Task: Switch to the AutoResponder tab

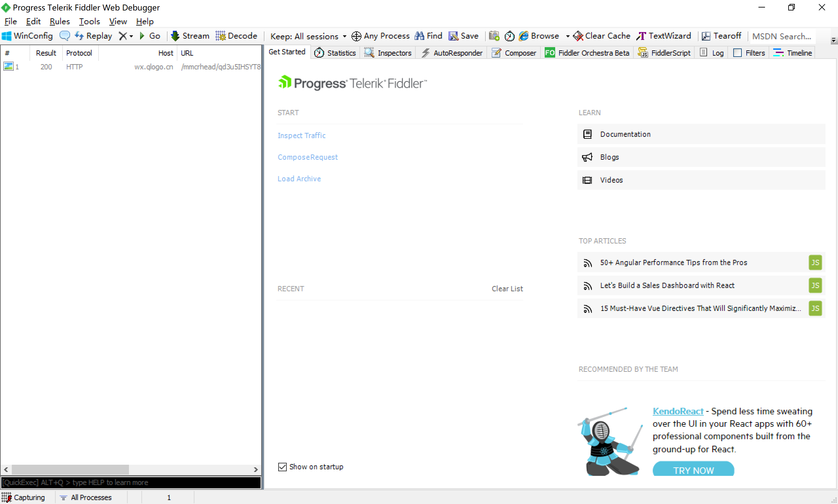Action: coord(451,53)
